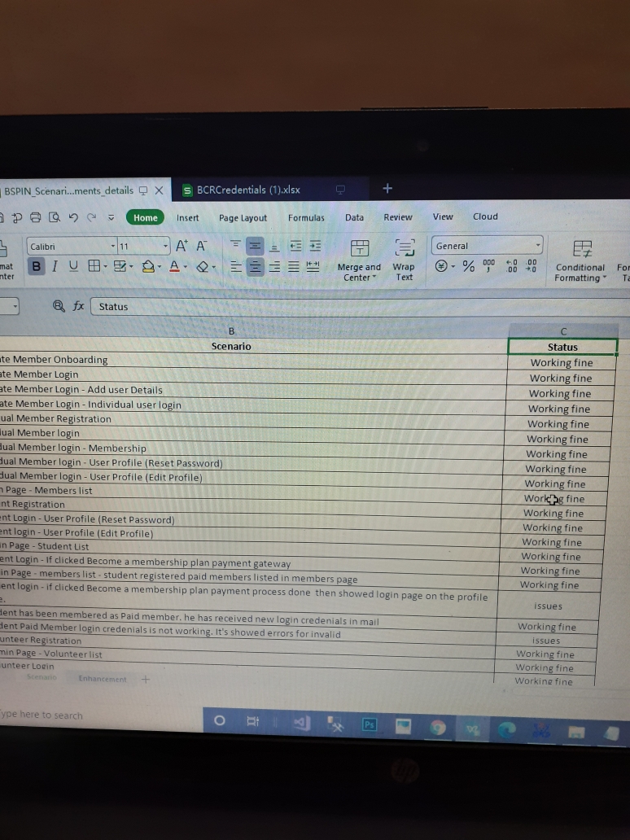Screen dimensions: 630x840
Task: Toggle italic formatting
Action: tap(55, 266)
